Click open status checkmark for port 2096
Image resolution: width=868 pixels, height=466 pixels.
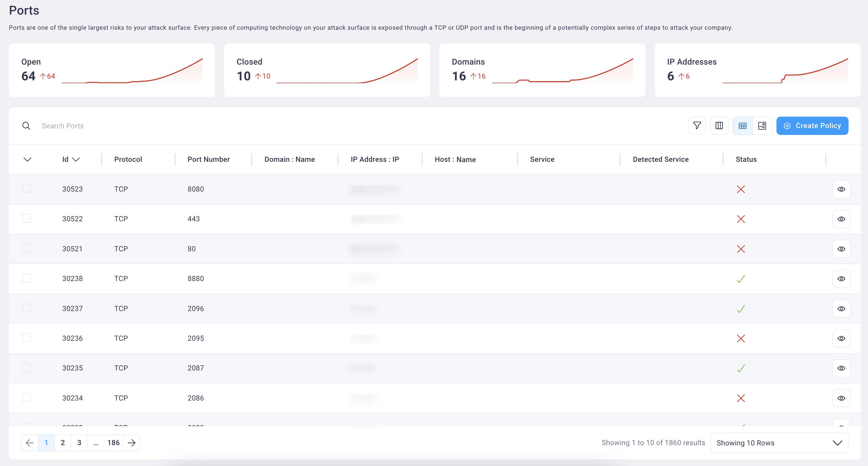[x=741, y=309]
